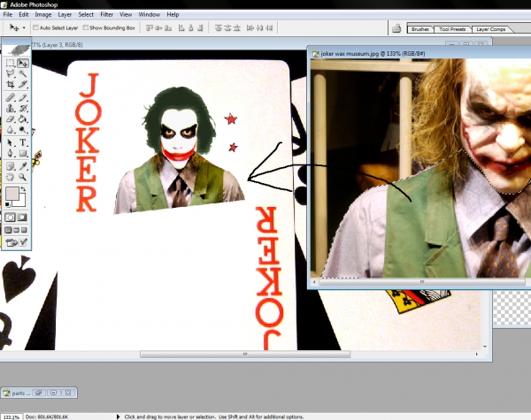Select the Blur tool
Screen dimensions: 531x420
tap(10, 129)
